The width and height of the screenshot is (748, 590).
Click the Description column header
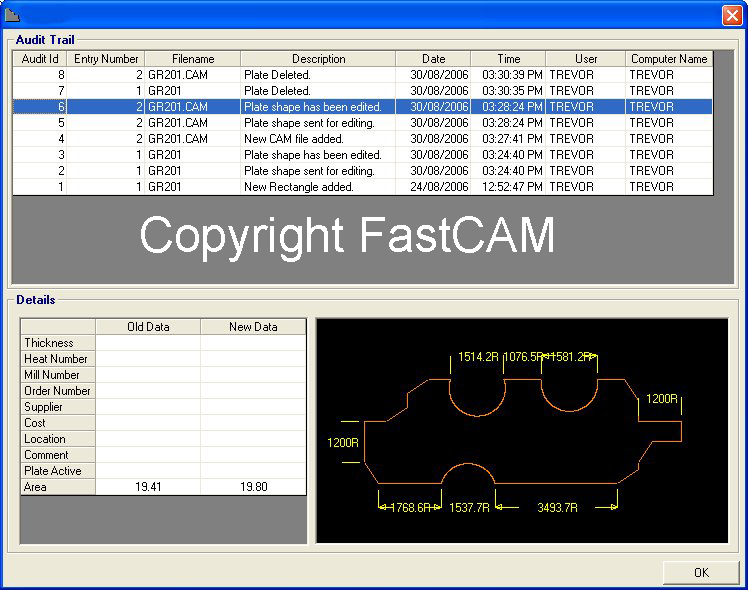point(318,59)
